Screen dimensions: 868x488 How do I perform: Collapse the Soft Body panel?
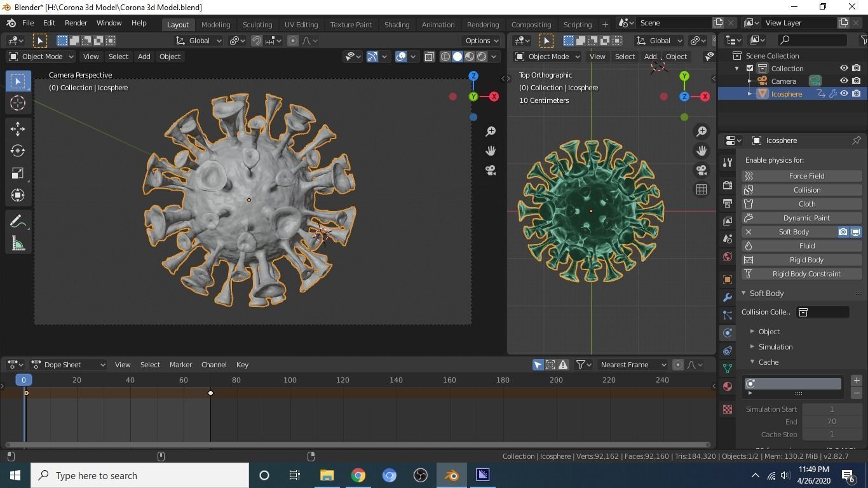743,294
